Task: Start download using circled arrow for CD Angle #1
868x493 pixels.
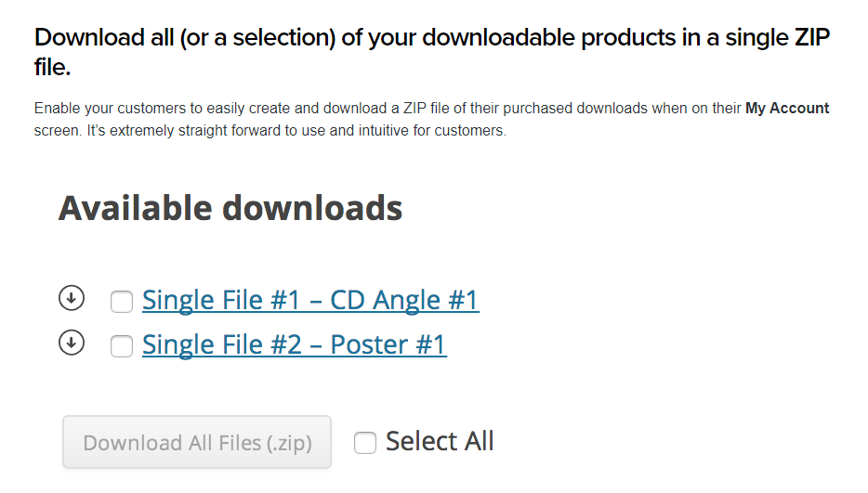Action: (x=72, y=298)
